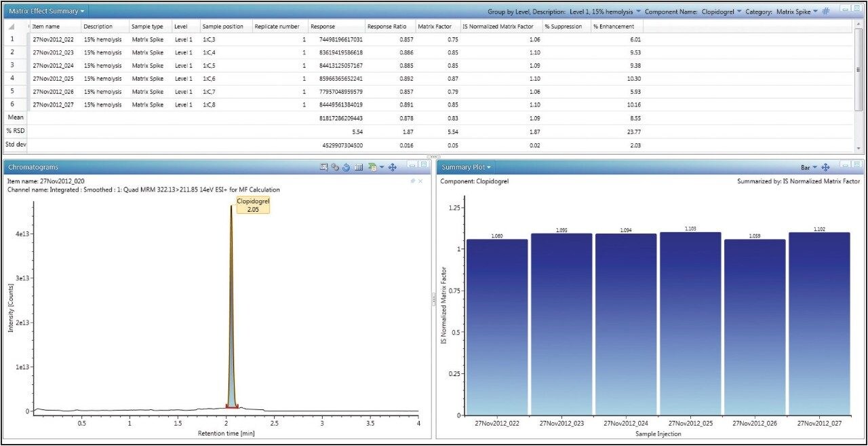Click the pan arrows icon in Summary Plot

[825, 167]
